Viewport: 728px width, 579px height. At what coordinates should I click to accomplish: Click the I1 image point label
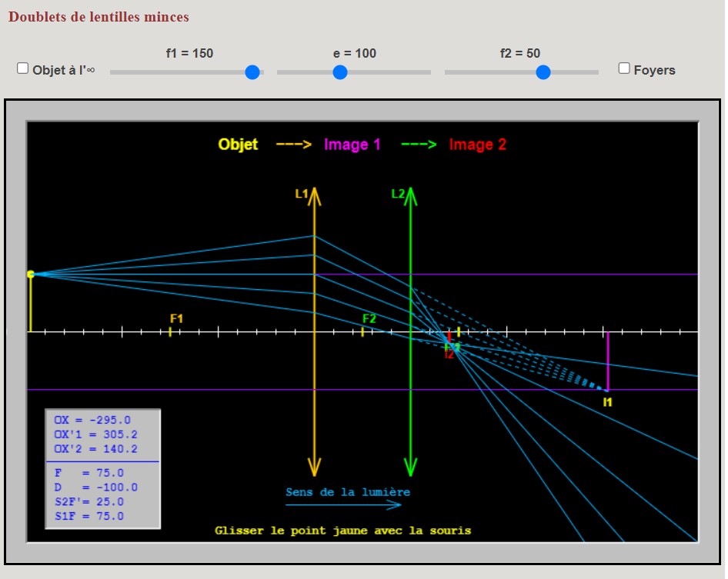(607, 402)
